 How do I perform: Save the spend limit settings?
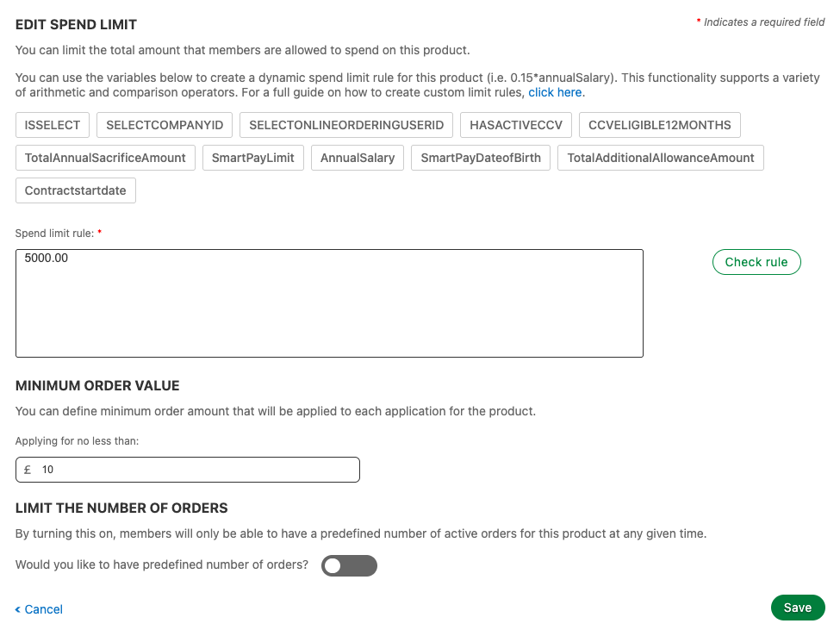(x=797, y=607)
